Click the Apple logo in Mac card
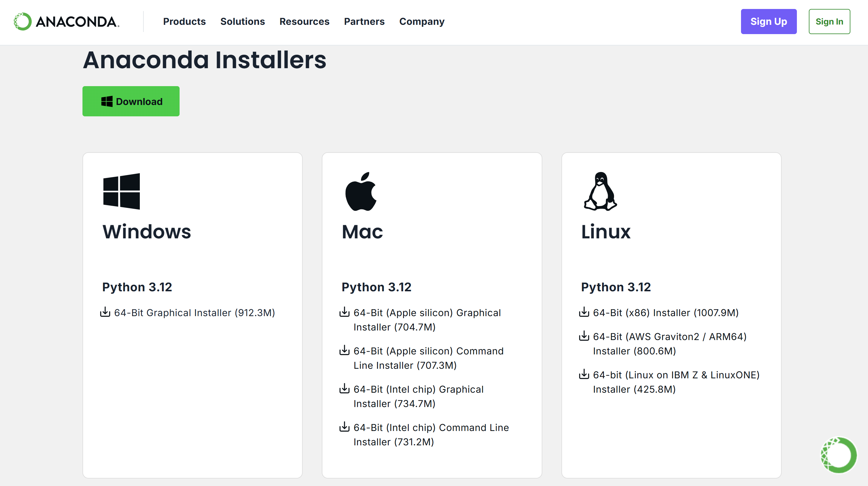 (x=361, y=191)
